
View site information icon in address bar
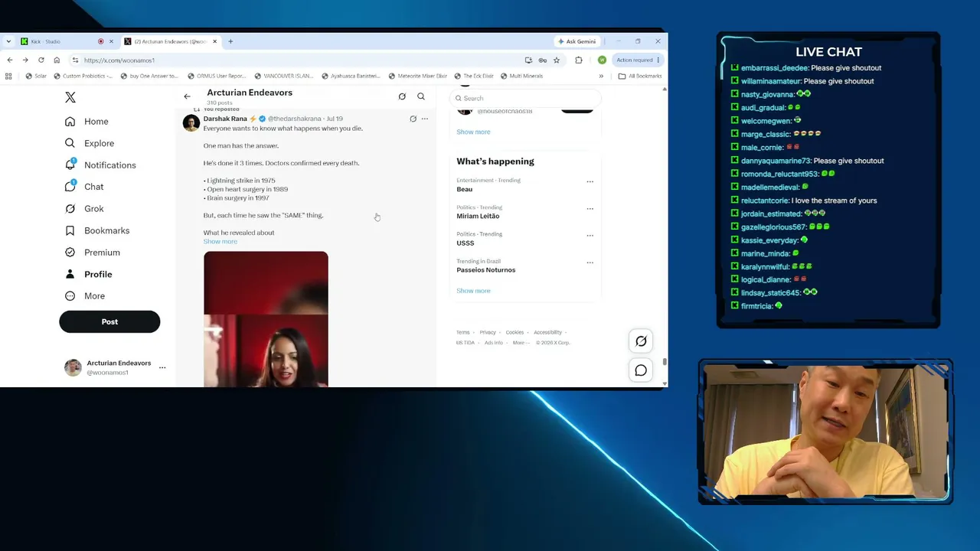pos(75,60)
